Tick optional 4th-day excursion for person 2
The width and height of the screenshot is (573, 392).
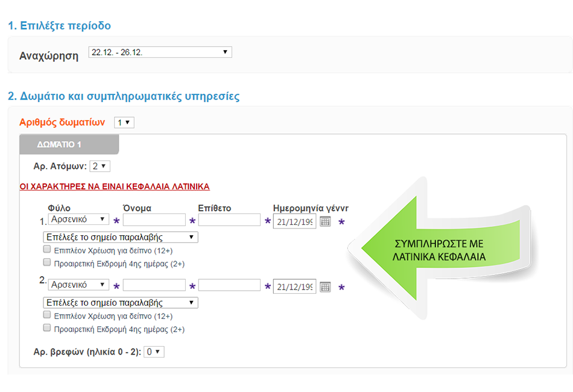47,329
